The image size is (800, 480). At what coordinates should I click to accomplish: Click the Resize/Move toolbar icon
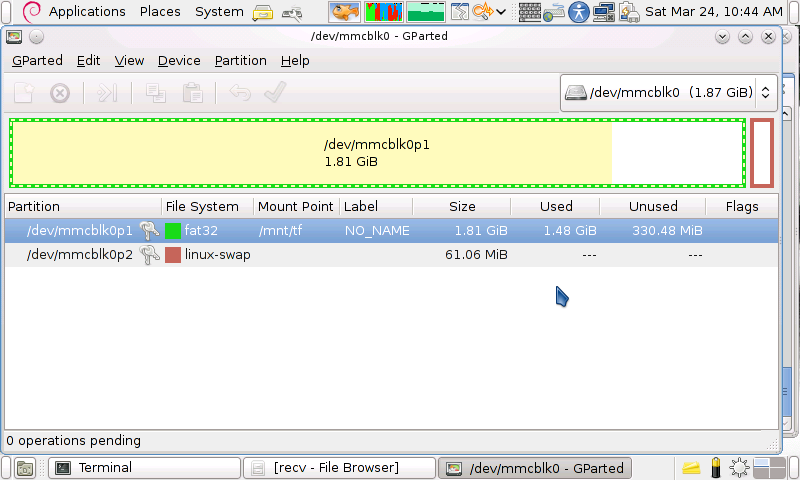point(107,93)
